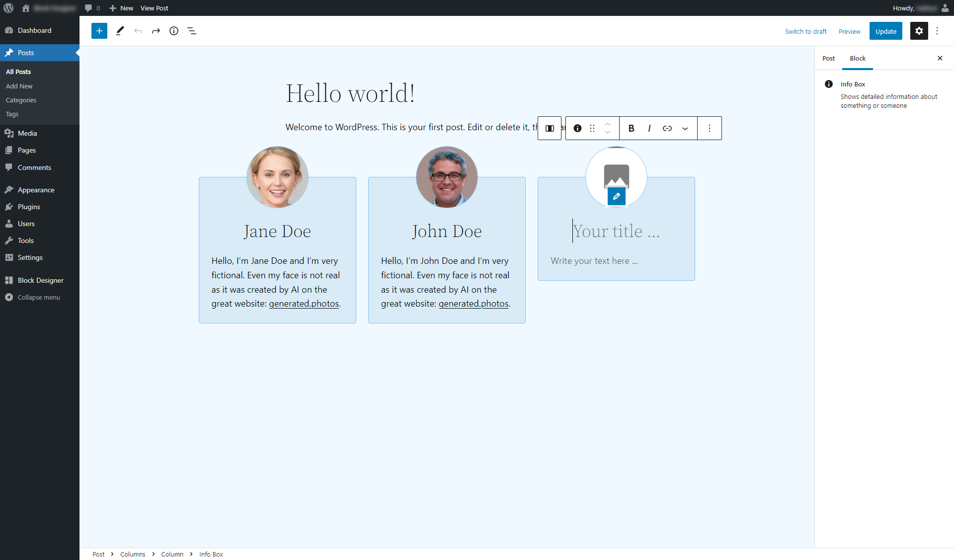Click the document info icon
Image resolution: width=954 pixels, height=560 pixels.
pos(173,31)
